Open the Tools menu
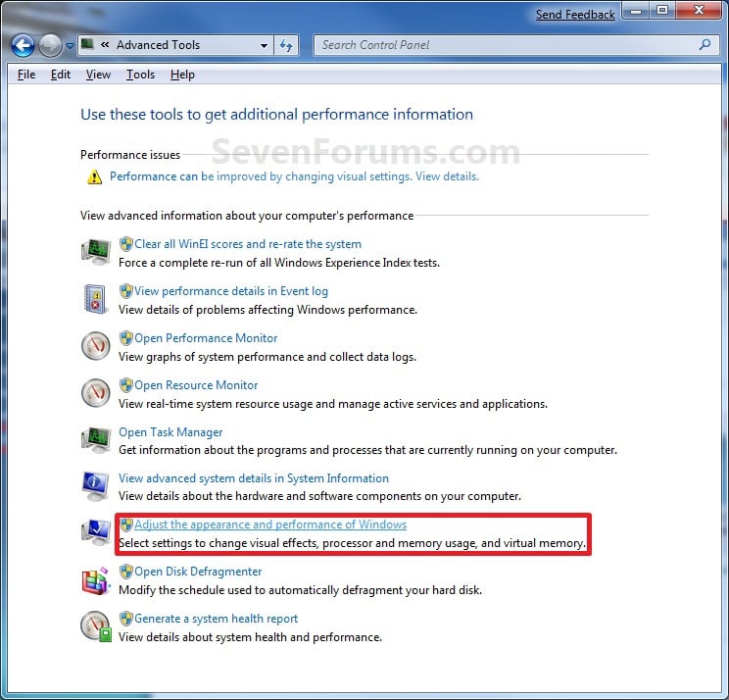 click(x=140, y=75)
